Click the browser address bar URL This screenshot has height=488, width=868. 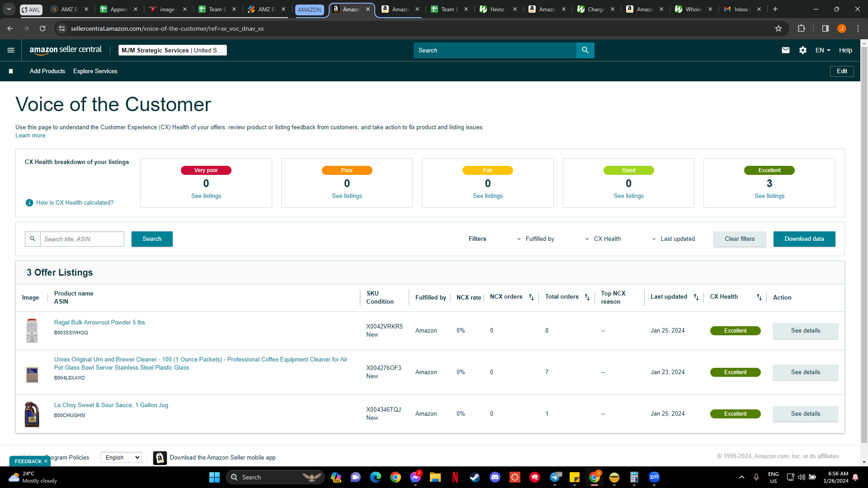167,28
